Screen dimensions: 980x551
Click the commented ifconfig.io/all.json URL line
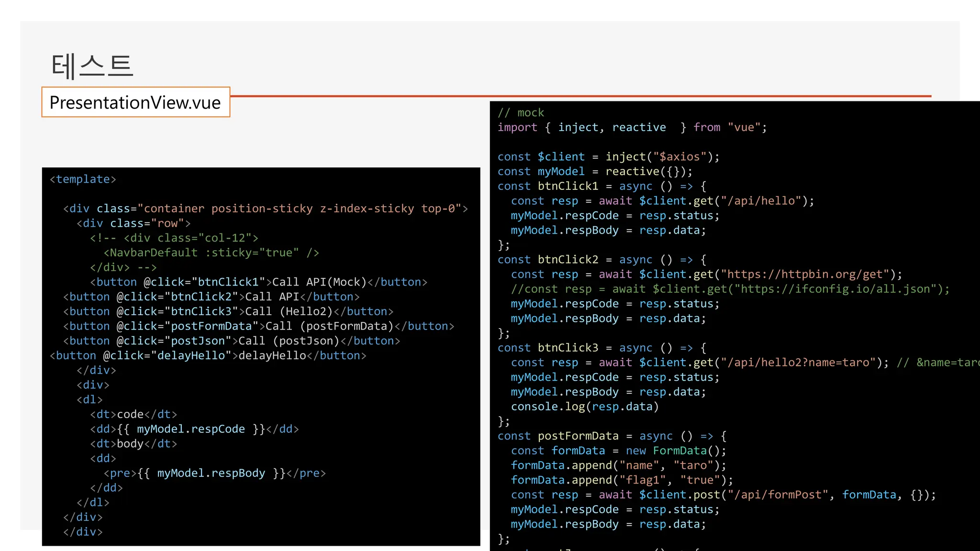(730, 289)
